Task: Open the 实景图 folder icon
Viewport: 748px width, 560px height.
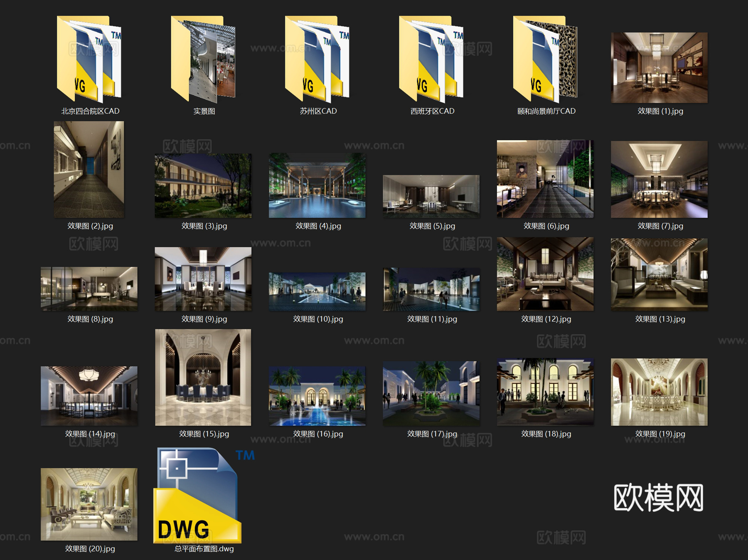Action: click(x=203, y=59)
